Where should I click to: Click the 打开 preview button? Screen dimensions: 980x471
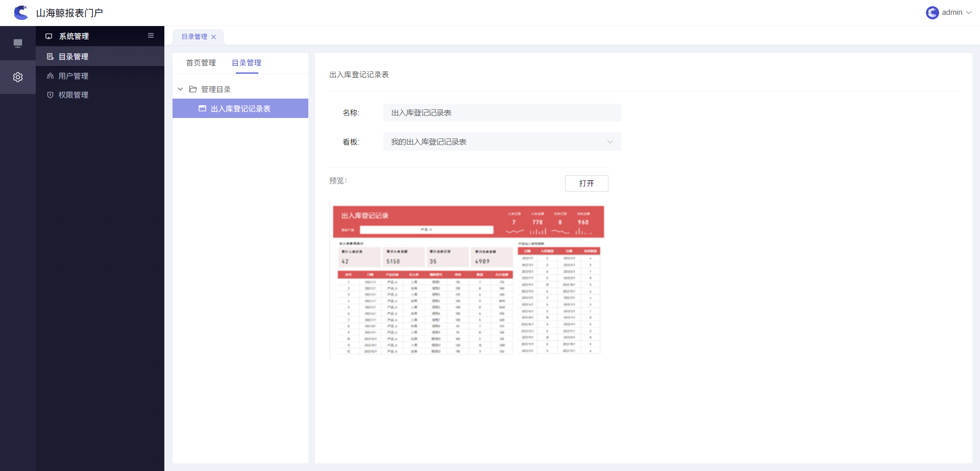[x=586, y=183]
